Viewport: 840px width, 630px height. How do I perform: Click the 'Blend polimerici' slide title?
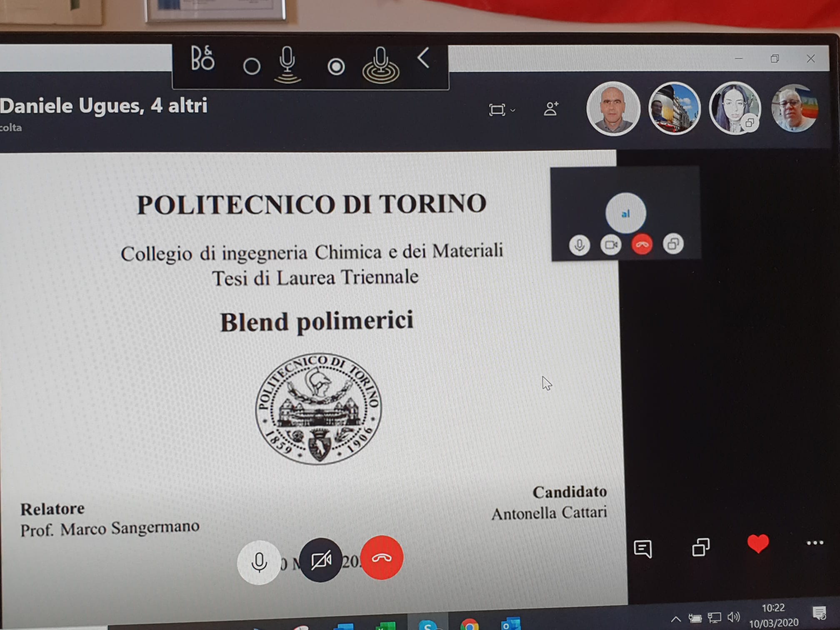(317, 322)
